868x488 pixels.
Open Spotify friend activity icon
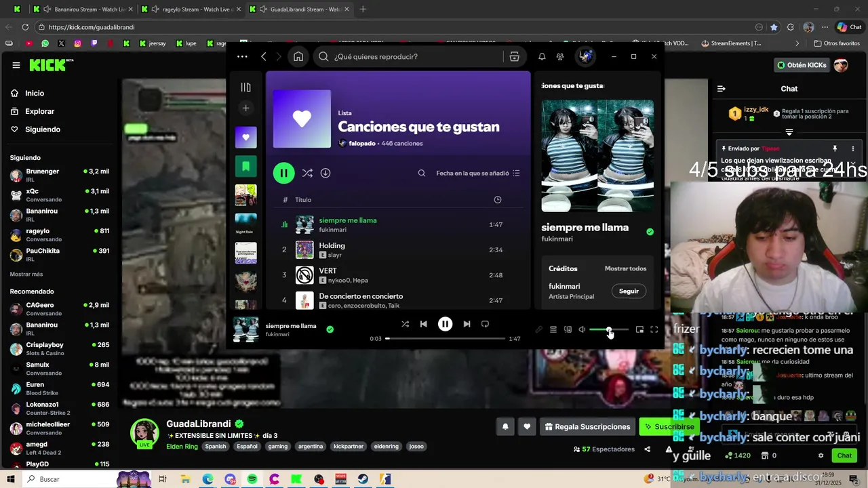click(560, 57)
